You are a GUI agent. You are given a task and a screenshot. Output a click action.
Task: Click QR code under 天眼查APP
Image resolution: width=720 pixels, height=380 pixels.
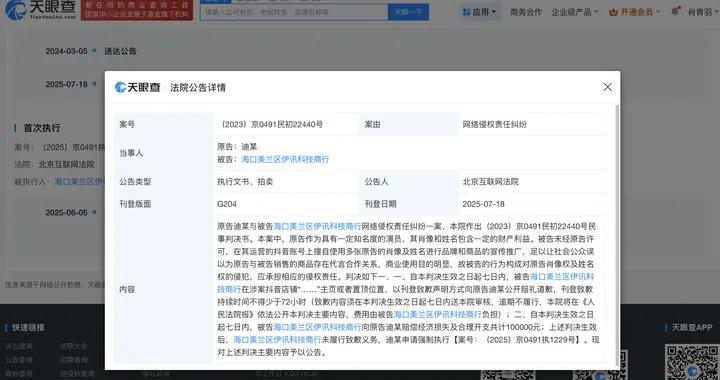692,363
